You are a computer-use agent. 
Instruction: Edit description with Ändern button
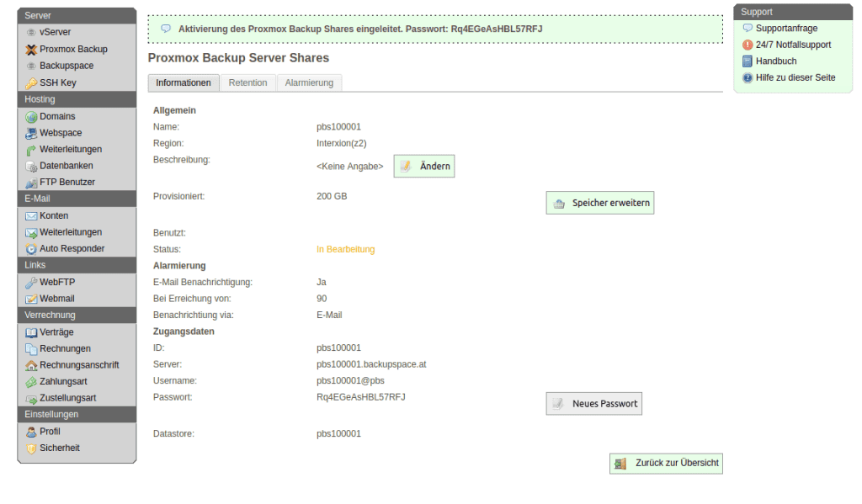(x=424, y=166)
